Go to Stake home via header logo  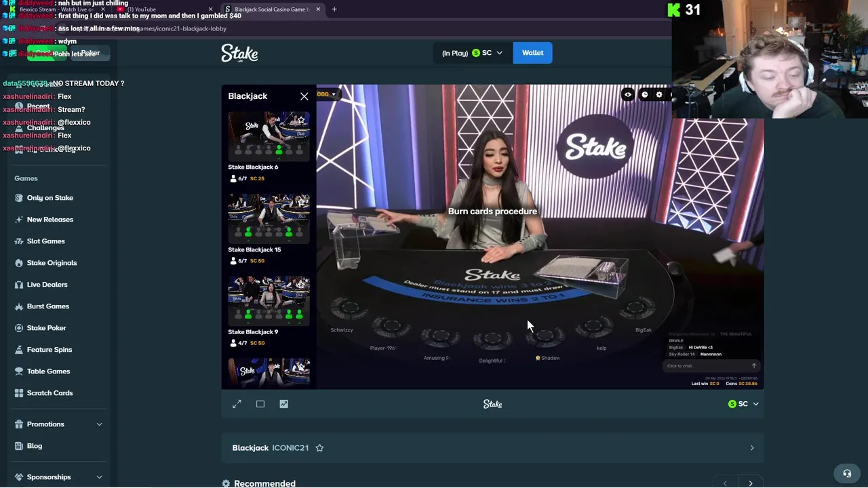click(x=239, y=53)
